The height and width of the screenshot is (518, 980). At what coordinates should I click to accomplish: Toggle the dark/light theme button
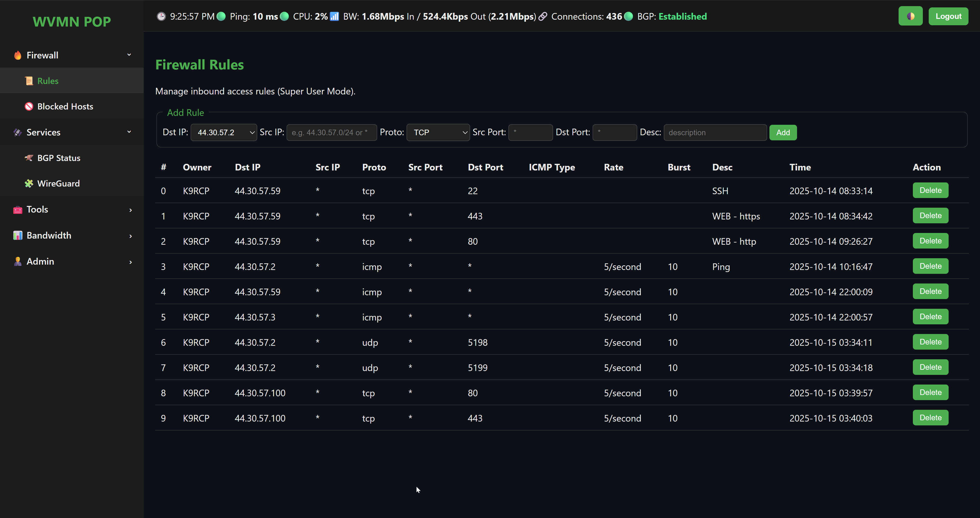pos(910,16)
